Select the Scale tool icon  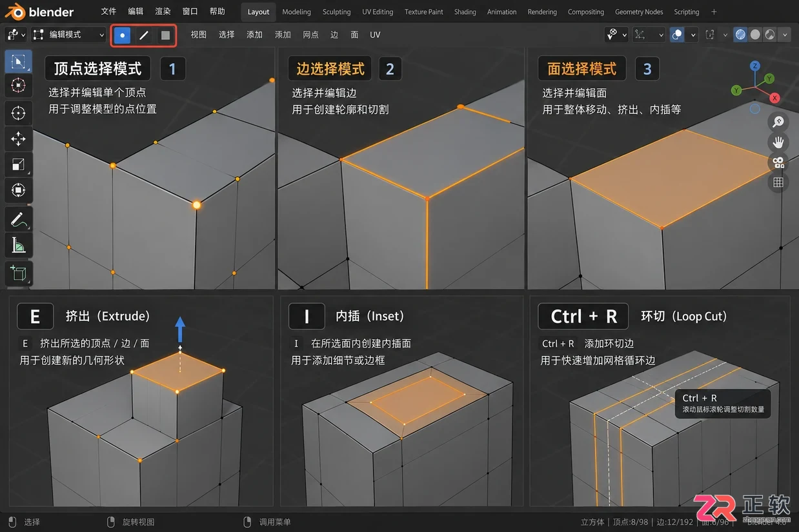pyautogui.click(x=18, y=164)
